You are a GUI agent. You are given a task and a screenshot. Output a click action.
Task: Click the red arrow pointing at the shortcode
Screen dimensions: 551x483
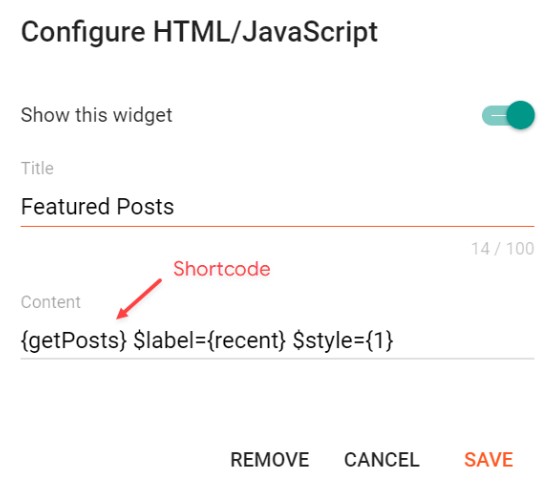coord(138,299)
